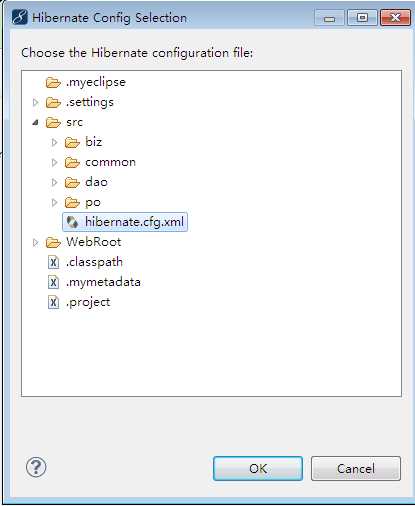415x506 pixels.
Task: Expand the biz folder arrow
Action: pos(54,142)
